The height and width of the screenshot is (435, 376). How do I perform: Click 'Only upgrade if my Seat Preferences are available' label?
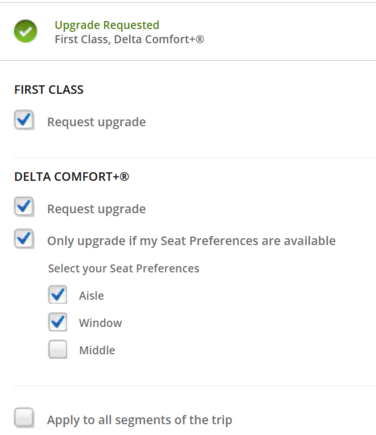(191, 241)
